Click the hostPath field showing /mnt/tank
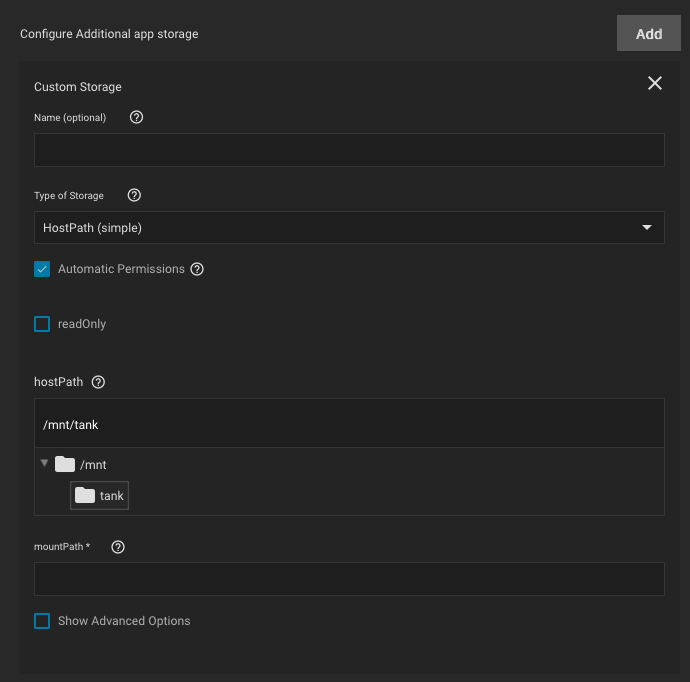The height and width of the screenshot is (682, 690). [349, 423]
